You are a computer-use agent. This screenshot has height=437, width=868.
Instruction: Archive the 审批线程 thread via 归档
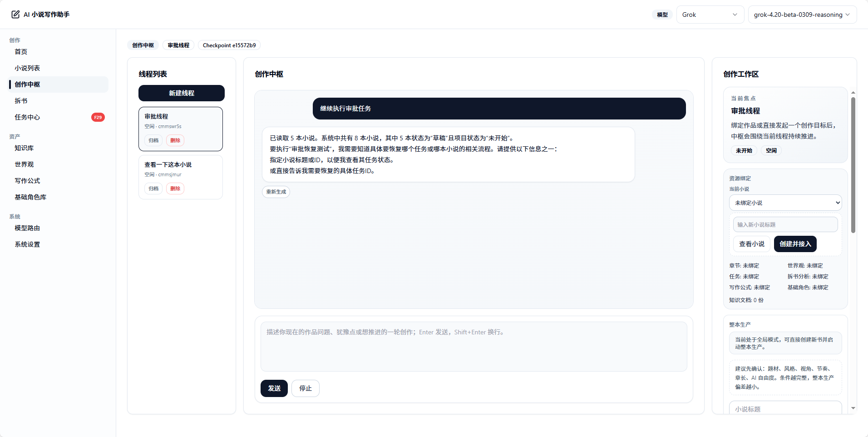[153, 140]
